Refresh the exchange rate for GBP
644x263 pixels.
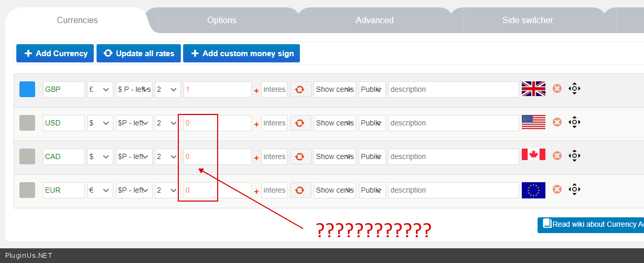pyautogui.click(x=300, y=89)
